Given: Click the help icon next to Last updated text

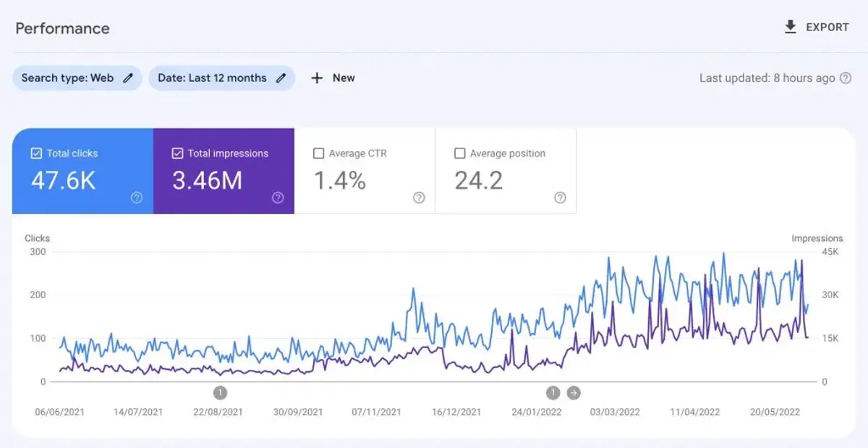Looking at the screenshot, I should click(843, 77).
